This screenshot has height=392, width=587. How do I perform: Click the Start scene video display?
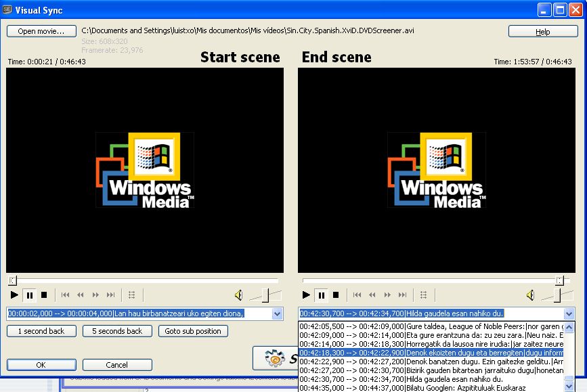coord(145,171)
